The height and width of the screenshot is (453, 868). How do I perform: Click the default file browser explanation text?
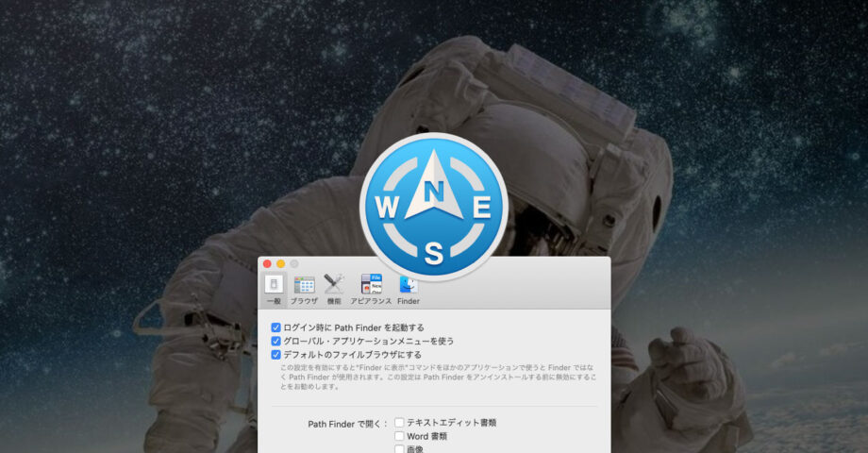tap(438, 377)
